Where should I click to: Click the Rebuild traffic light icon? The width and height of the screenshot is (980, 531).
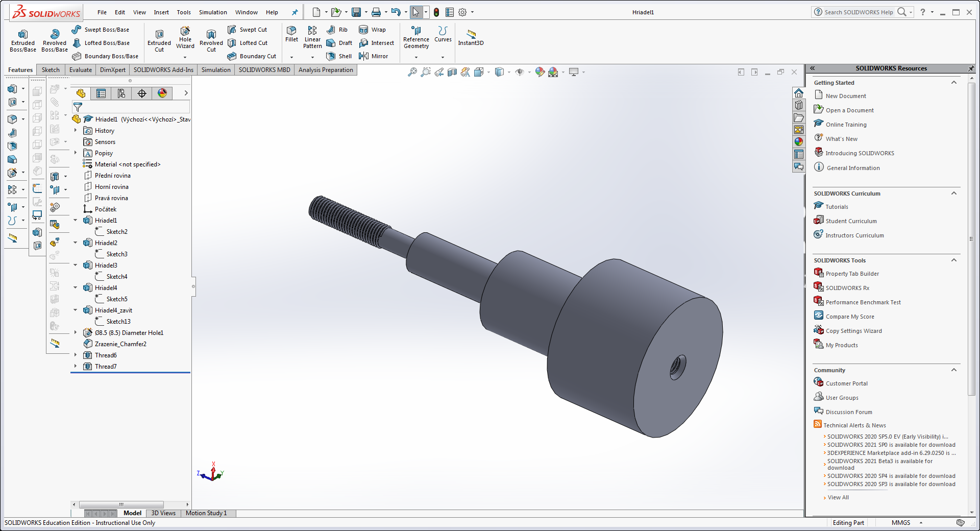436,12
